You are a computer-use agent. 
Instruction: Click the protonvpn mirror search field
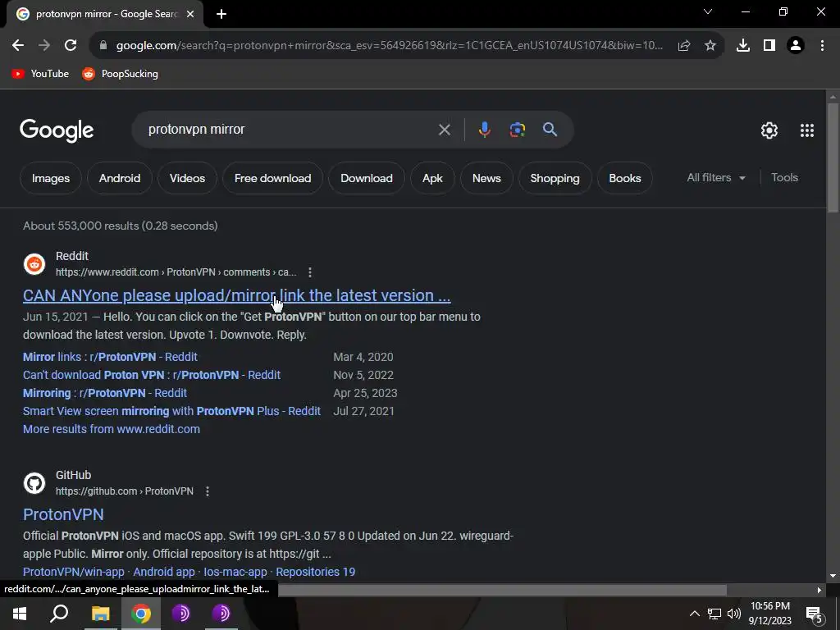point(290,130)
